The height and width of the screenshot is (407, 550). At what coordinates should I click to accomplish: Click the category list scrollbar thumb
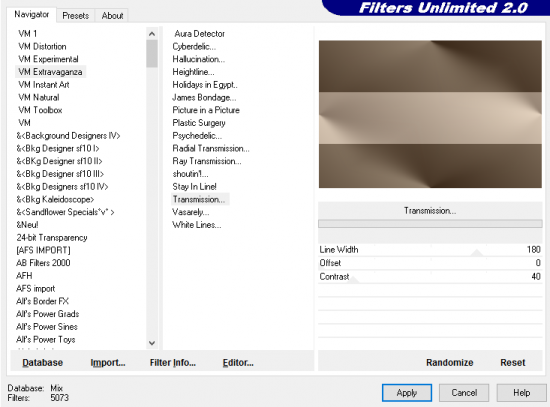[x=152, y=53]
